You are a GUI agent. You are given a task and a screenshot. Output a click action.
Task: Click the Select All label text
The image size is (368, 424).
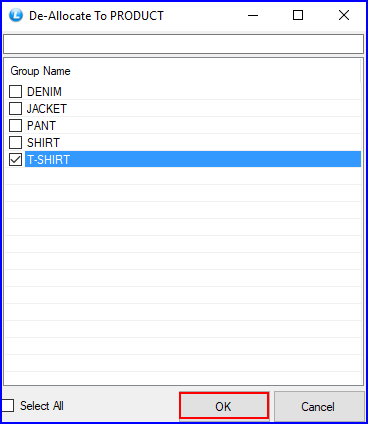[42, 406]
